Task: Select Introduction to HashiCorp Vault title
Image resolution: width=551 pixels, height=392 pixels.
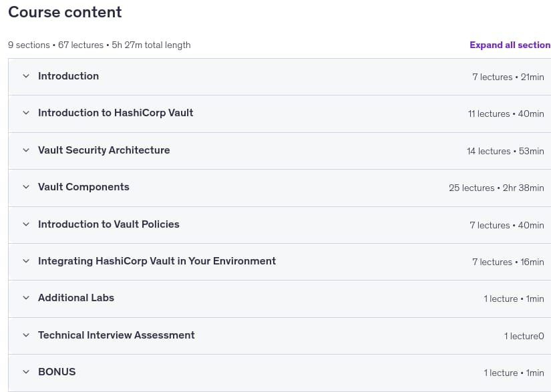Action: click(x=116, y=113)
